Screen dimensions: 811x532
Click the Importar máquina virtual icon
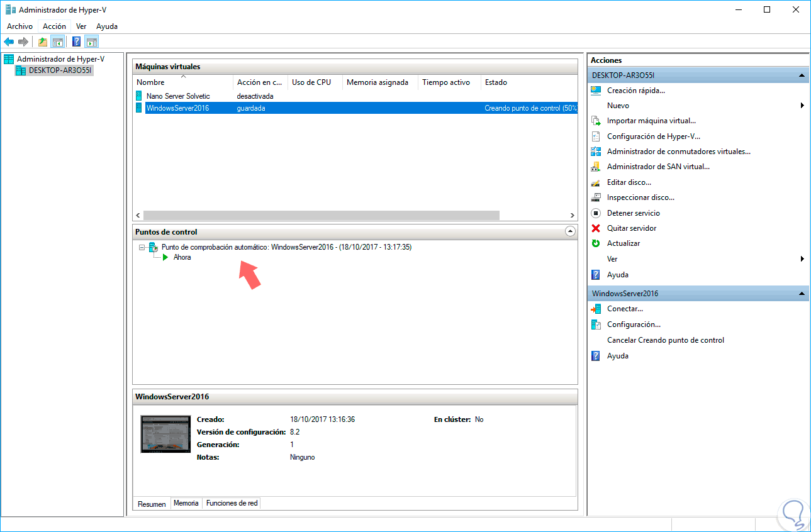596,121
